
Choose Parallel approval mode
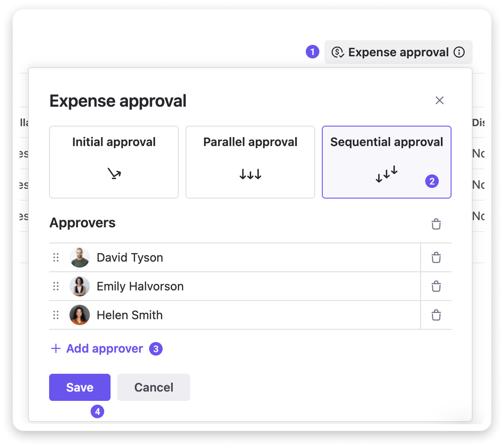pyautogui.click(x=250, y=162)
